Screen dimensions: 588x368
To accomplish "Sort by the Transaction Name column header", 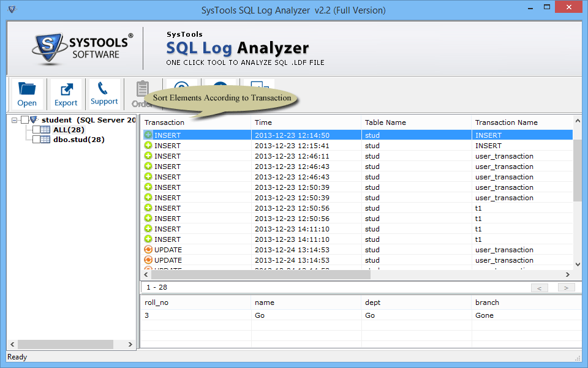I will [522, 122].
